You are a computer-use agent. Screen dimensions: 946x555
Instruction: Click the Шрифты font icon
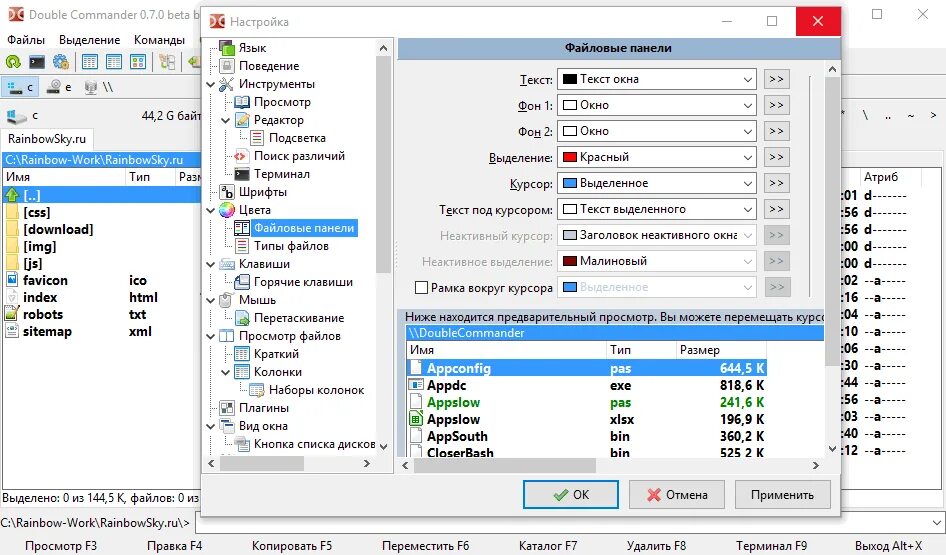coord(227,192)
